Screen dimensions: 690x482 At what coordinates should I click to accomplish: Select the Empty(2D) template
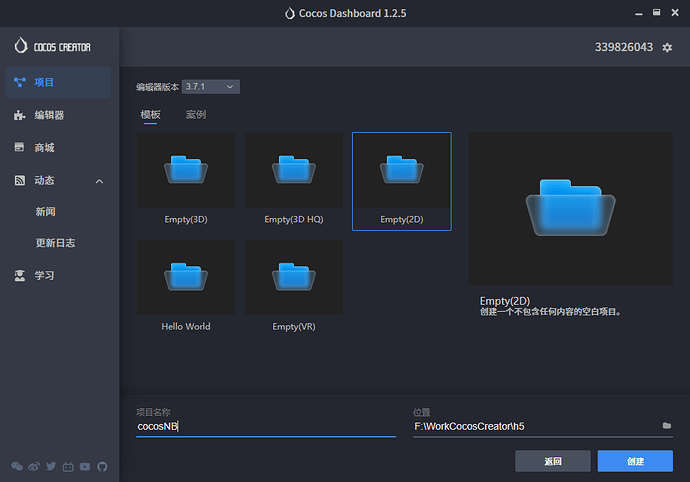(402, 181)
